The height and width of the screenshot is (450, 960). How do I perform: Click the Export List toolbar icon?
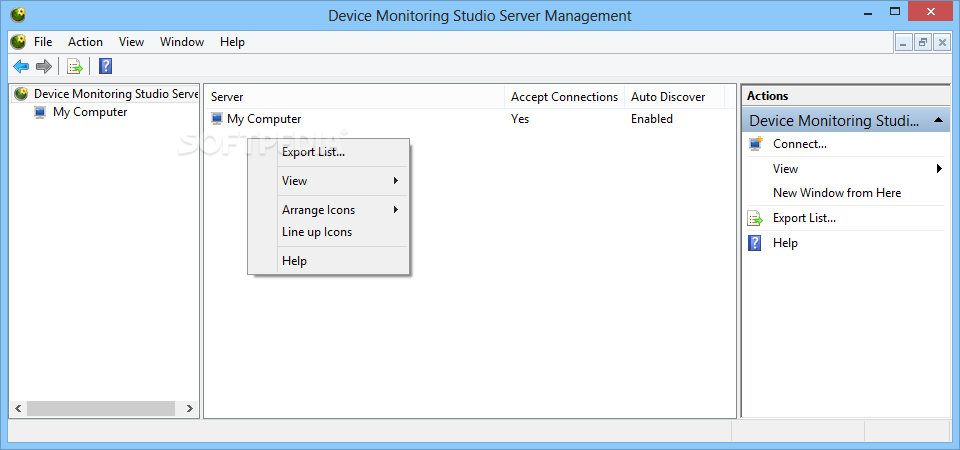coord(75,66)
